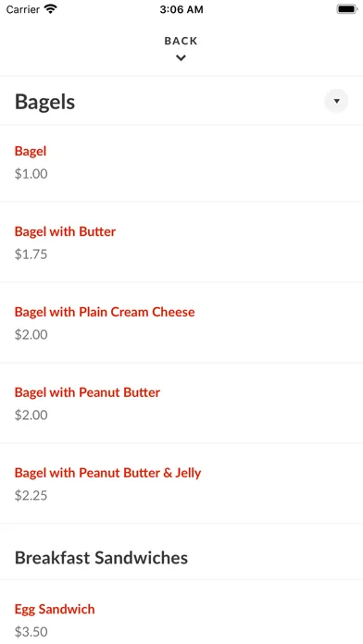Select the Breakfast Sandwiches section heading
Viewport: 363px width, 644px height.
(101, 558)
